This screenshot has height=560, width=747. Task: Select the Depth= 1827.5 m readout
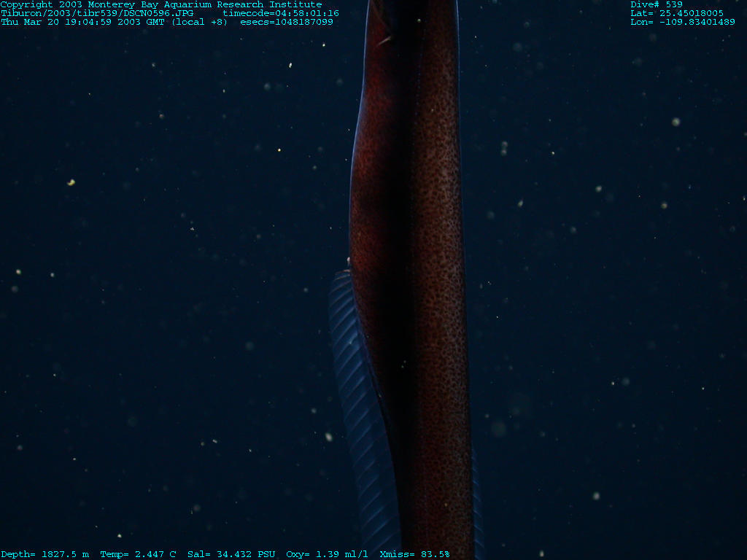click(44, 554)
